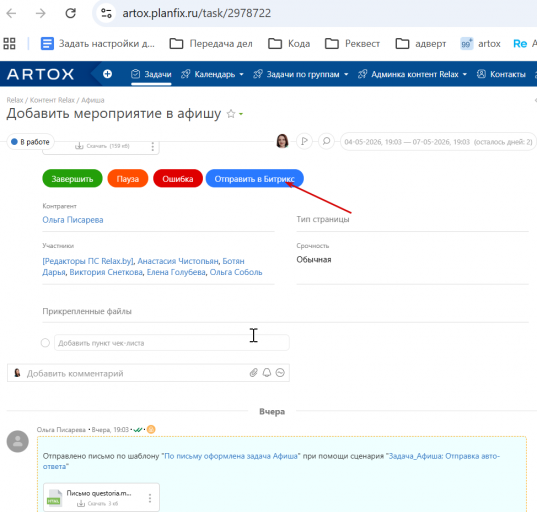Open the browser apps grid icon
This screenshot has width=537, height=512.
[x=9, y=43]
